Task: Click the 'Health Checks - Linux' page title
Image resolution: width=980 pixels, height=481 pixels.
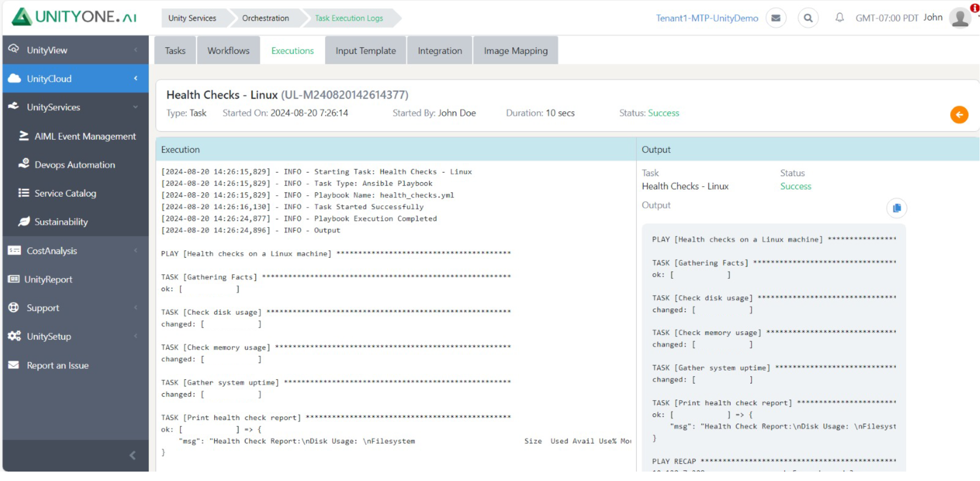Action: pos(222,94)
